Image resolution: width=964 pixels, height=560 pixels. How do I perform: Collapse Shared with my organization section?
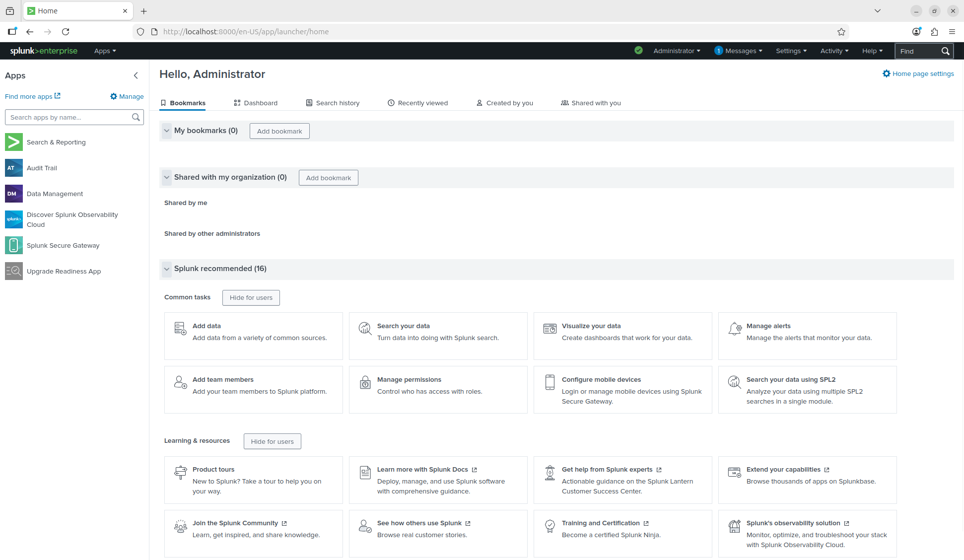[167, 177]
